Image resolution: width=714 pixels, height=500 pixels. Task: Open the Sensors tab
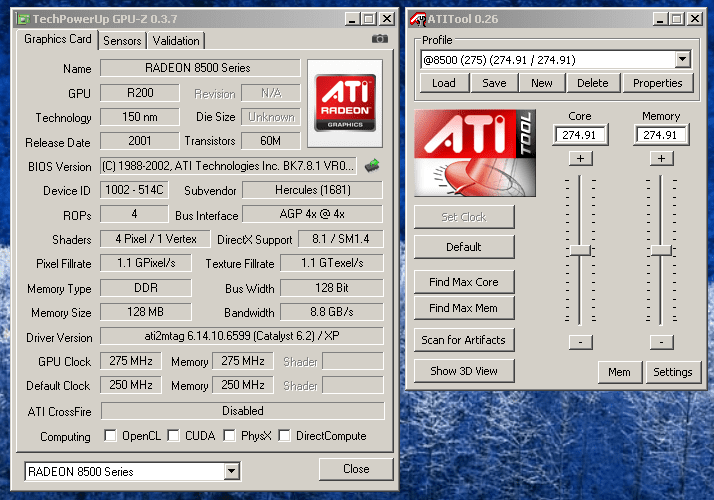[x=122, y=41]
